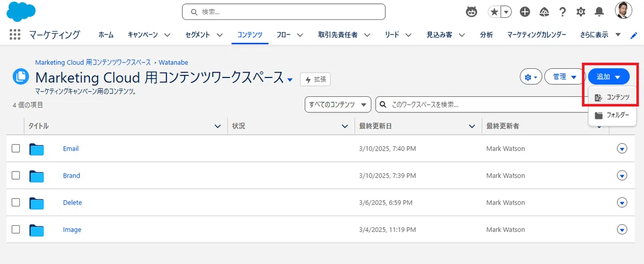Open the 管理 dropdown button
The height and width of the screenshot is (264, 644).
pos(564,77)
